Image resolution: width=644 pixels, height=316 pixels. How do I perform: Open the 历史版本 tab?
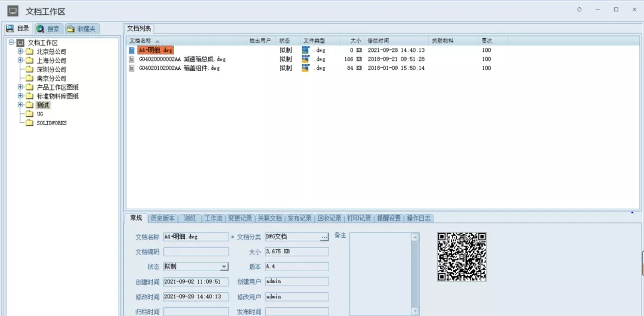click(162, 218)
